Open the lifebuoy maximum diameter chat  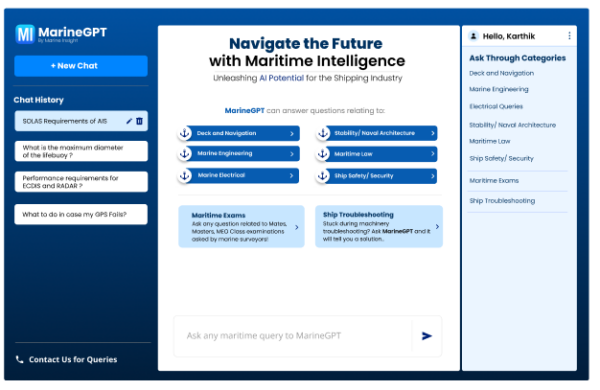[81, 151]
